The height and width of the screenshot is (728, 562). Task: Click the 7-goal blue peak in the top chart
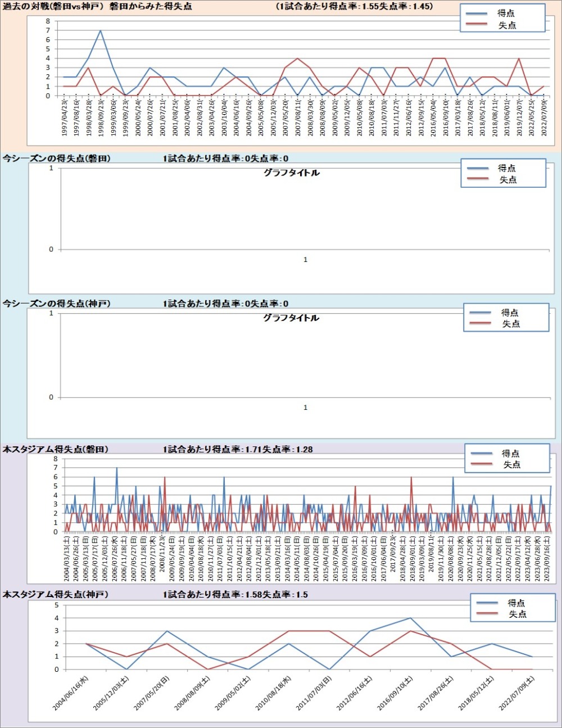point(101,30)
